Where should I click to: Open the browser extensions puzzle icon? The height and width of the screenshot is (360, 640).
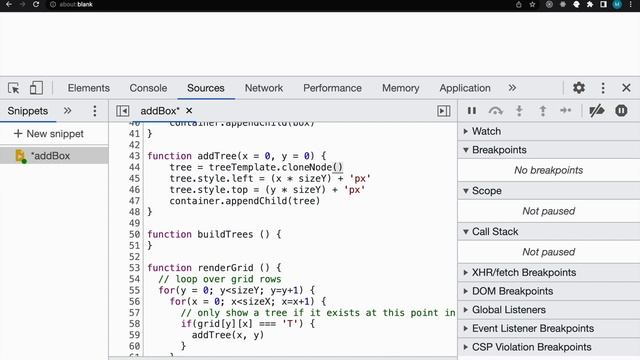(x=590, y=4)
